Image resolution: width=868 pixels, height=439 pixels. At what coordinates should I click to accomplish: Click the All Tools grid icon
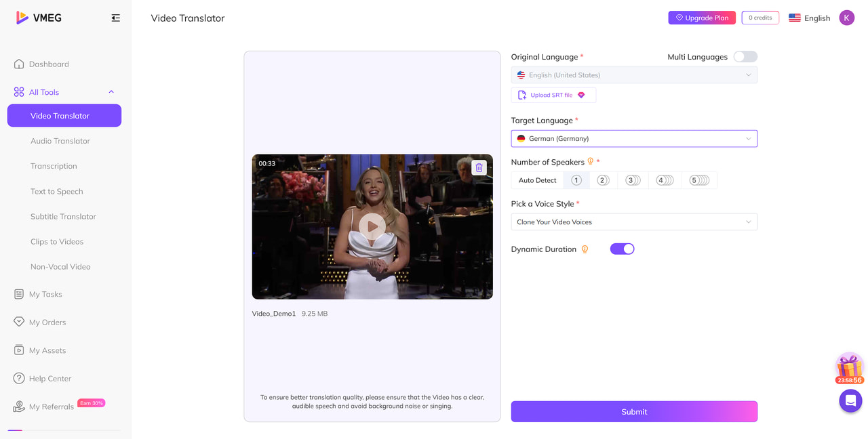[19, 92]
